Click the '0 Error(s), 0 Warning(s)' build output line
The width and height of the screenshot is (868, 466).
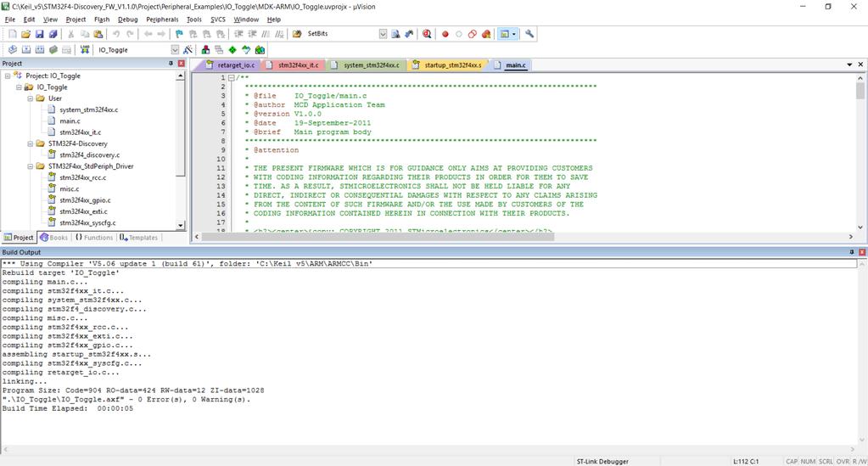126,400
